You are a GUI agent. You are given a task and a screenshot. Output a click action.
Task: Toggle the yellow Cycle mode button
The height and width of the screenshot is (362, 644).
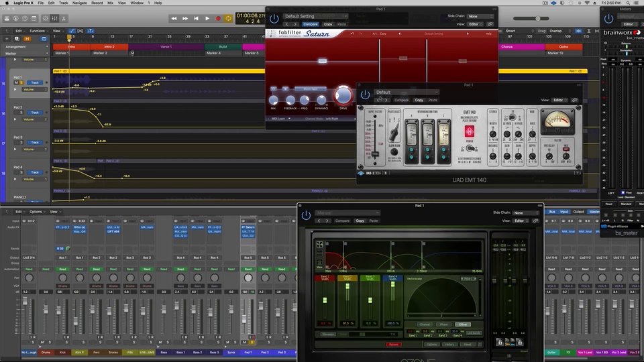click(228, 19)
